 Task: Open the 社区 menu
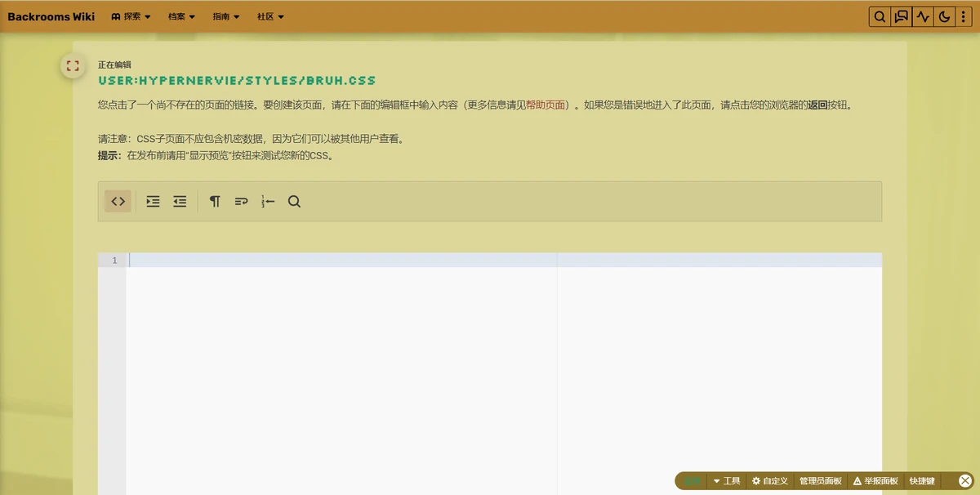(x=269, y=16)
